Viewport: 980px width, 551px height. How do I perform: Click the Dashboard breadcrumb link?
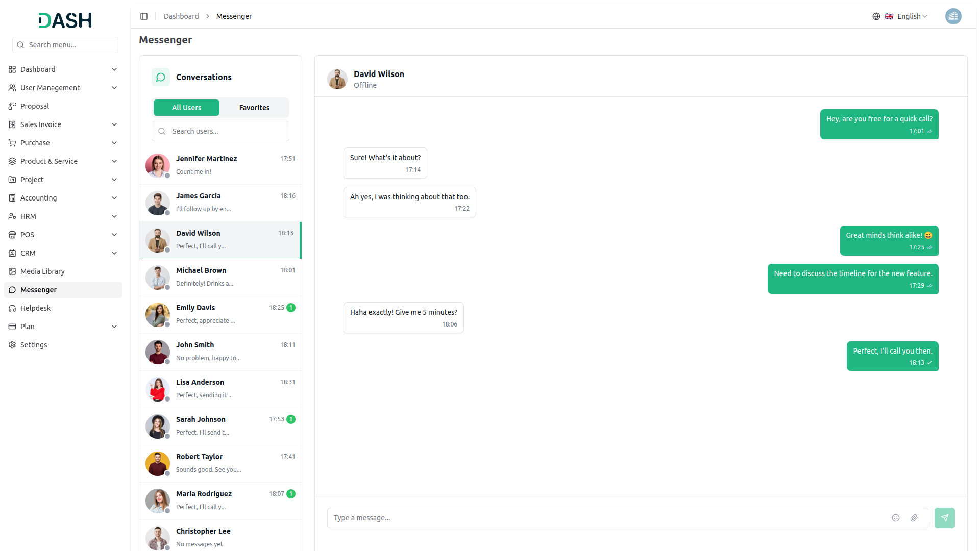pos(181,16)
